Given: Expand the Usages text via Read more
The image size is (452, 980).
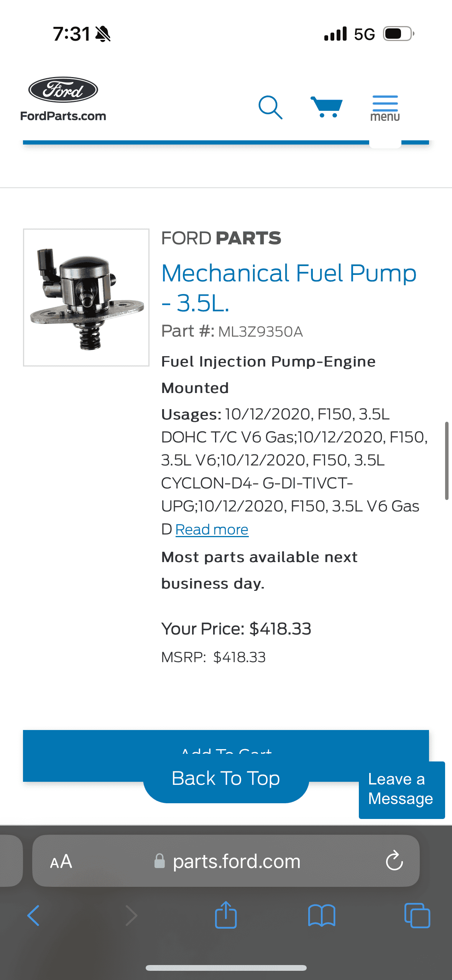Looking at the screenshot, I should click(x=212, y=529).
